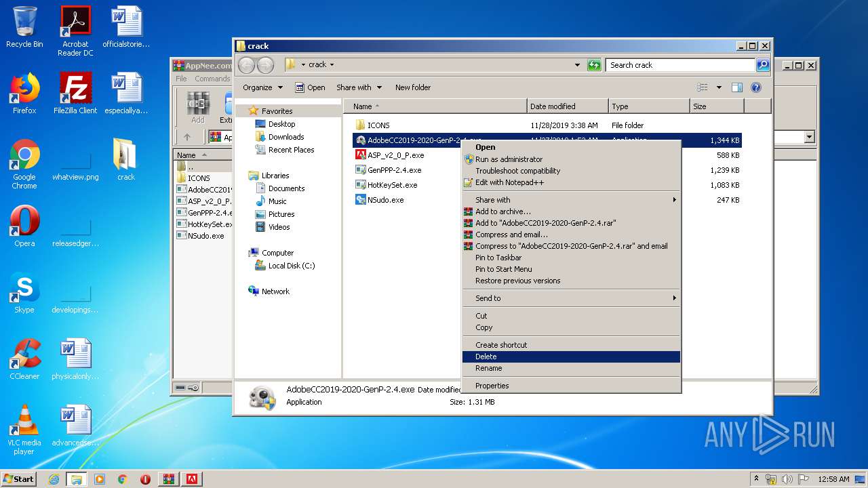This screenshot has width=868, height=488.
Task: Switch to WinRAR window in taskbar
Action: pos(169,479)
